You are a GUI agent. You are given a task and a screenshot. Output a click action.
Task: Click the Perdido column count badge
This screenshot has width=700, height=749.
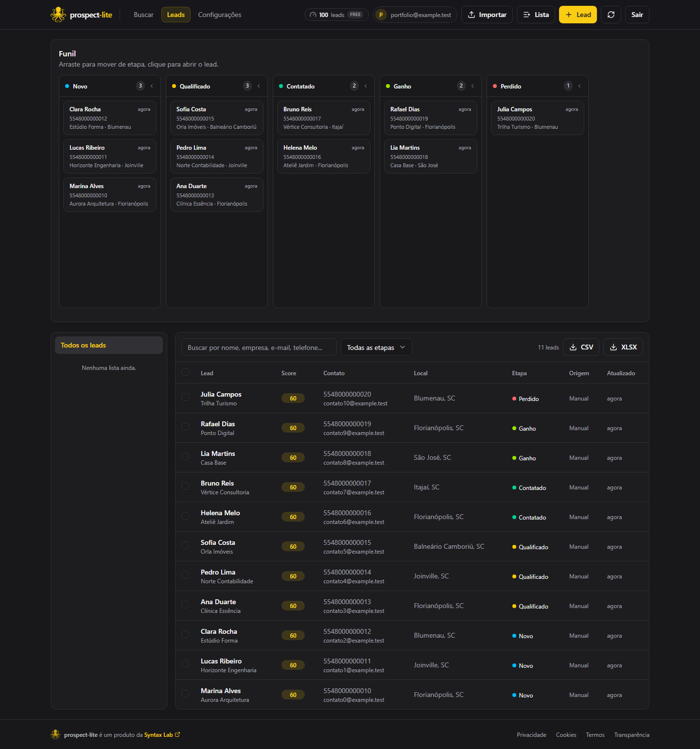(x=568, y=86)
